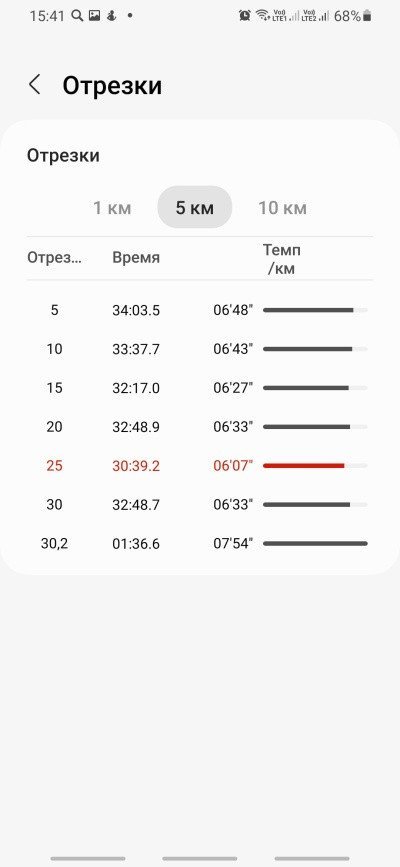The height and width of the screenshot is (867, 400).
Task: Tap the Темп /км column header
Action: pos(282,259)
